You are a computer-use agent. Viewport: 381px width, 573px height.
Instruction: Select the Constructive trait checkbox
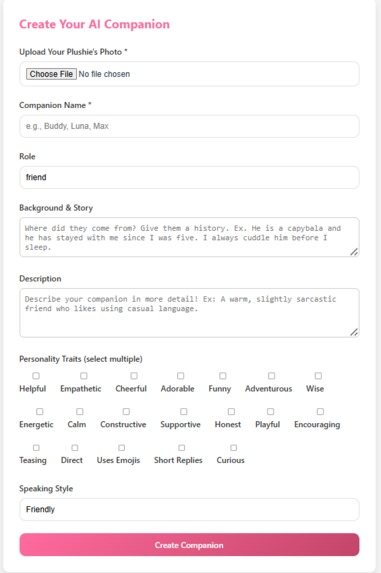tap(126, 411)
